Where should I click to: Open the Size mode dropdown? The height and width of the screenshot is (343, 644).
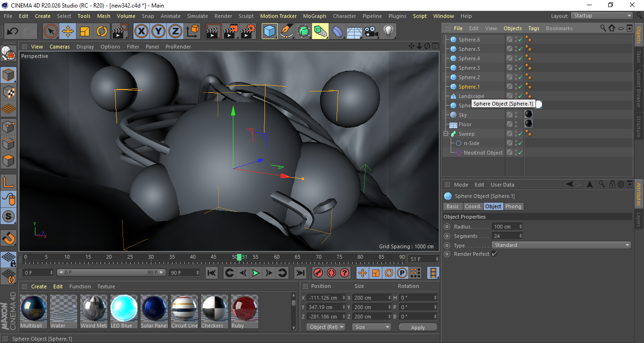pyautogui.click(x=372, y=327)
